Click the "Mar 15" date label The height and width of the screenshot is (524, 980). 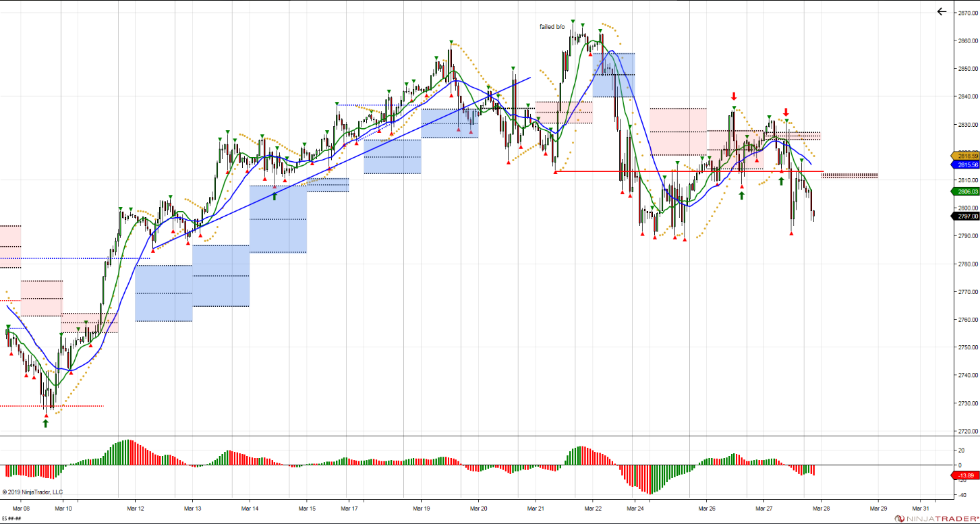point(307,508)
